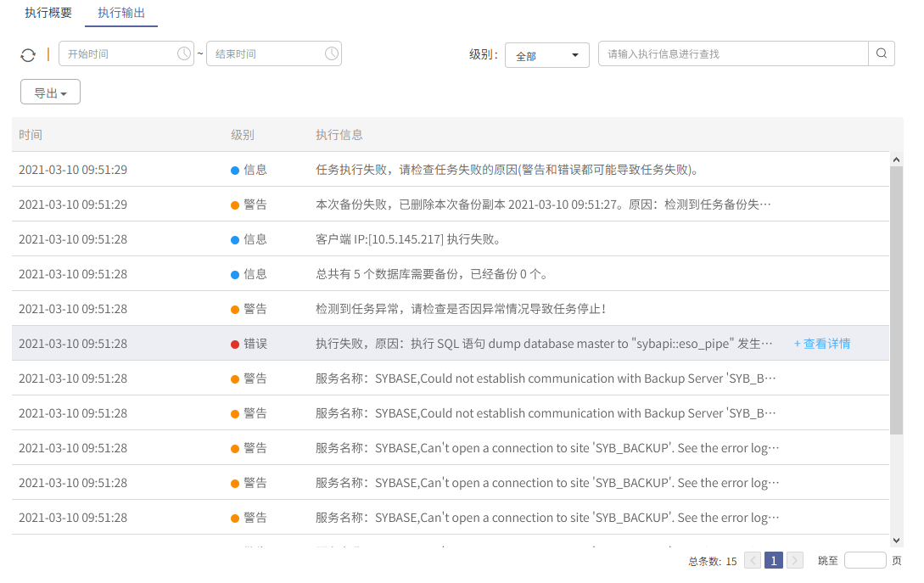Open the start time clock picker
This screenshot has width=924, height=583.
(184, 53)
